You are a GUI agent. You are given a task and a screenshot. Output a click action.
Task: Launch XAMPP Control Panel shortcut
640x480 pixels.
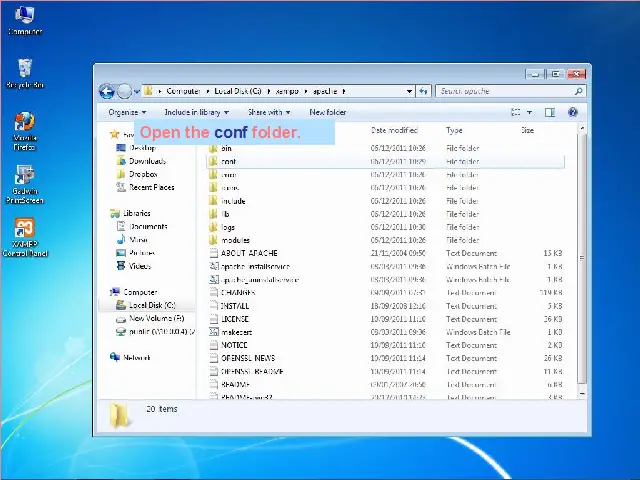click(25, 238)
